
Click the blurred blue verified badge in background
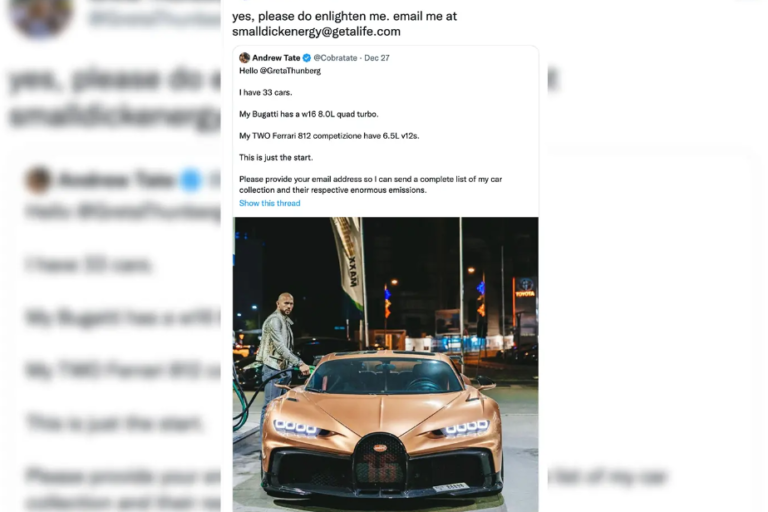pos(191,180)
